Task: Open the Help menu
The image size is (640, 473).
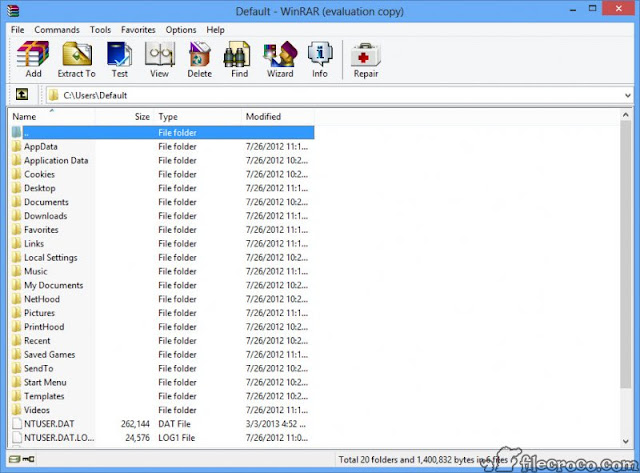Action: 215,30
